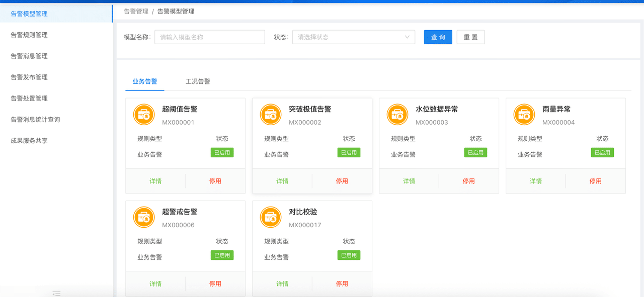Screen dimensions: 644x297
Task: Open 成果服务共享 in the sidebar
Action: point(56,140)
